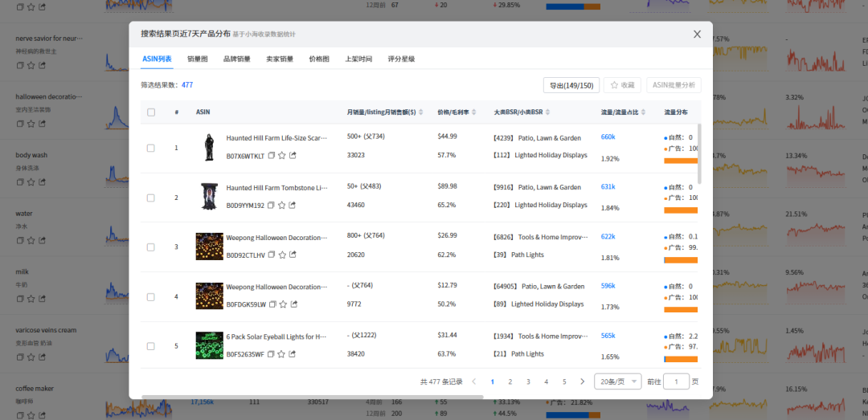Open the 631k traffic link in row 2
Image resolution: width=868 pixels, height=420 pixels.
pos(608,186)
